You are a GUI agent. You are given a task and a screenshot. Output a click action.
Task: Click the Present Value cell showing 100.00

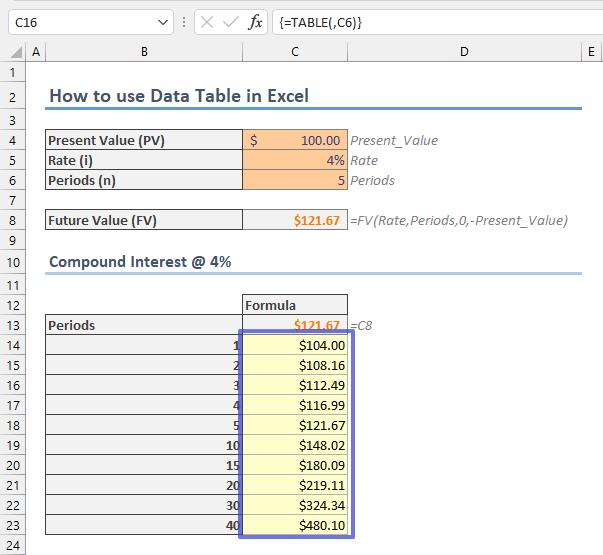click(x=295, y=141)
